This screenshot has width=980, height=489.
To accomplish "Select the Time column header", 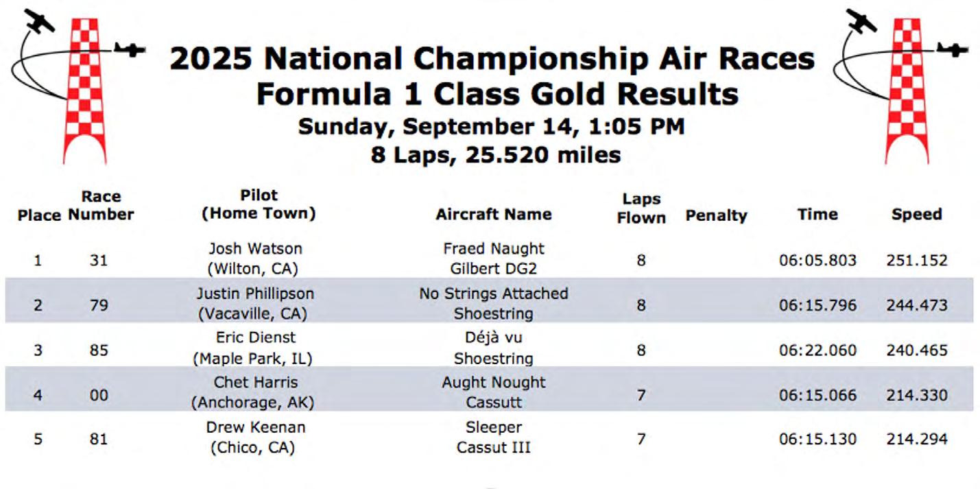I will click(817, 214).
